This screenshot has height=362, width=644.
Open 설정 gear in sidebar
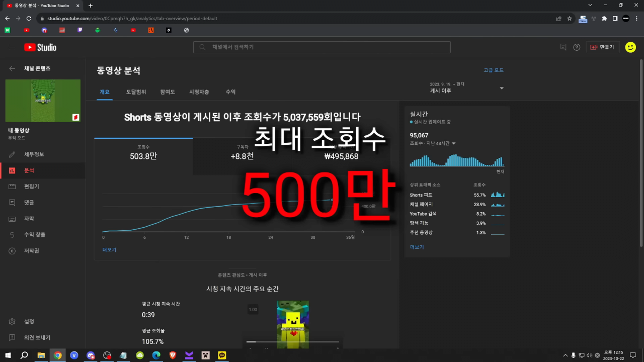[x=12, y=322]
